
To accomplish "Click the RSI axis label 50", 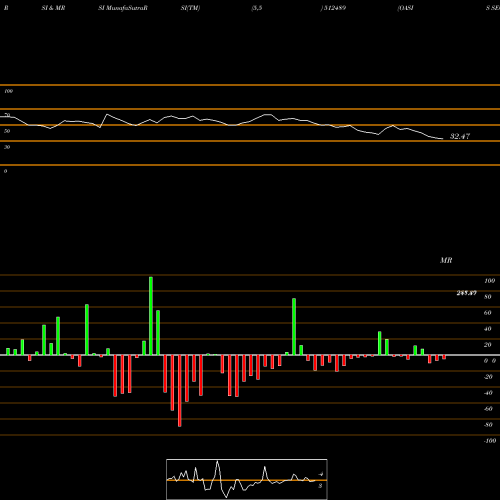I will pyautogui.click(x=7, y=131).
